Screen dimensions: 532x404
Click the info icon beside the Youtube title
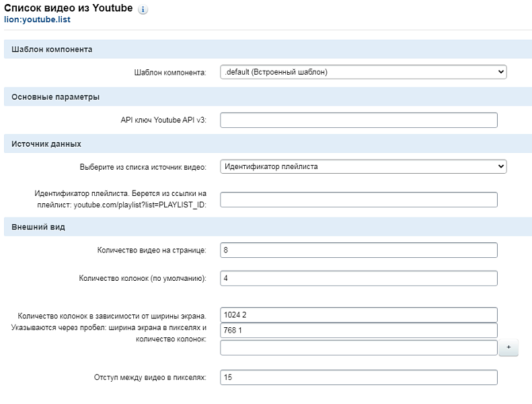[x=143, y=10]
